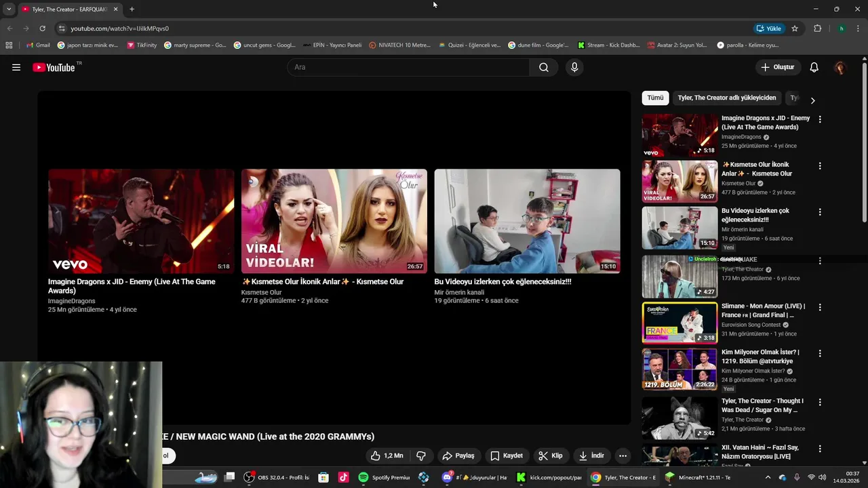
Task: Open the kick.com popout taskbar window
Action: pyautogui.click(x=549, y=477)
